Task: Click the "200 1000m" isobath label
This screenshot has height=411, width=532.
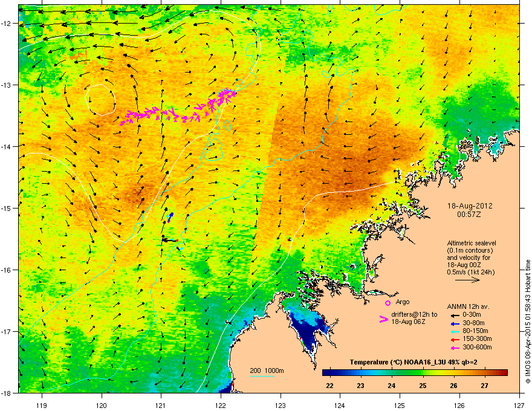Action: (x=267, y=371)
